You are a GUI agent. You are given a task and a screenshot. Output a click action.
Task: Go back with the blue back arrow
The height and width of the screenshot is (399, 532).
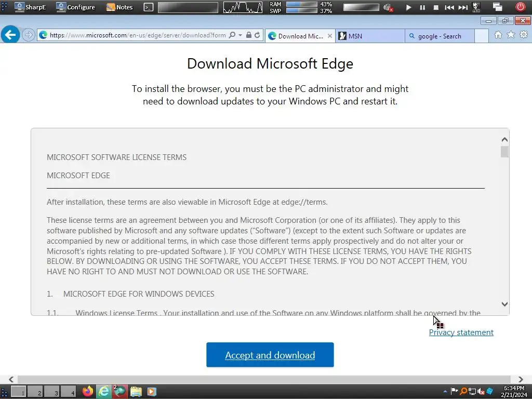10,35
